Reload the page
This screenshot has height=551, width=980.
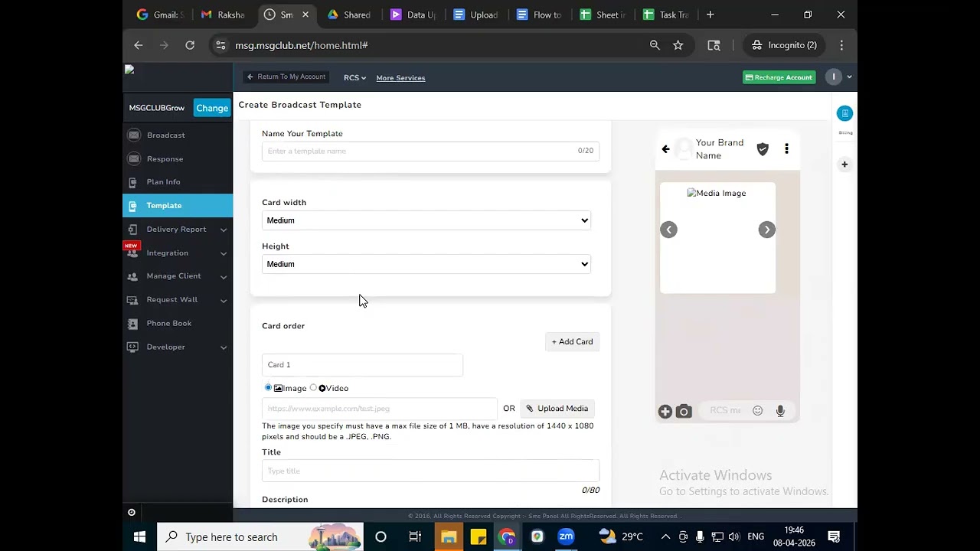pos(190,45)
